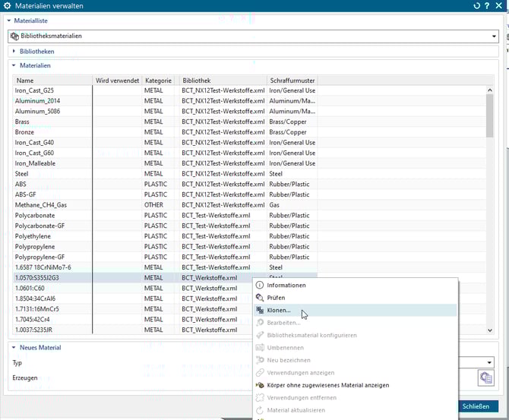This screenshot has width=509, height=420.
Task: Choose Körper ohne zugewiesenes Material anzeigen
Action: tap(328, 385)
